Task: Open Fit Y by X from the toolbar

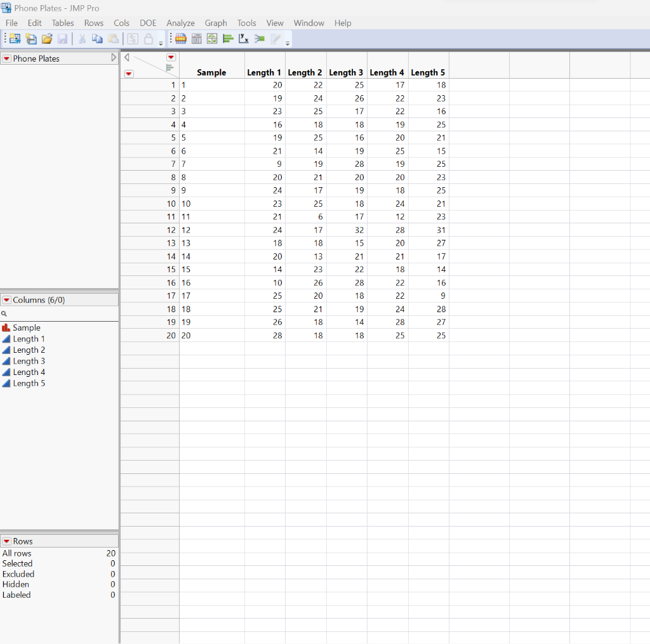Action: (243, 39)
